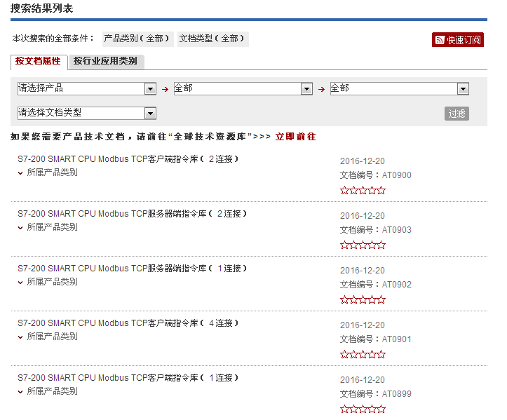This screenshot has width=507, height=420.
Task: Click the 过滤 filter button
Action: [457, 114]
